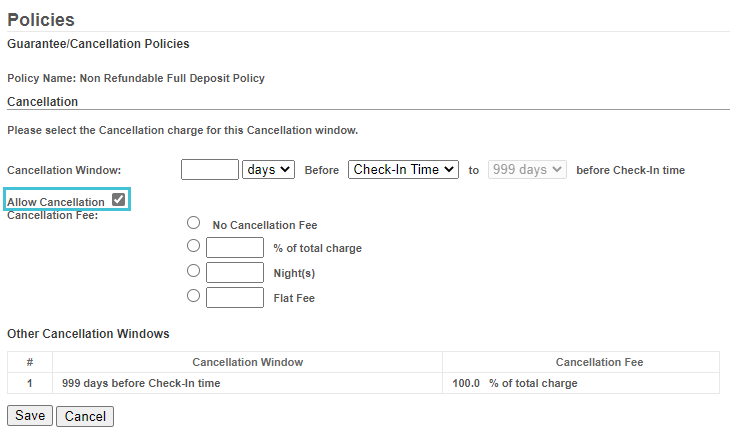Pick the Flat Fee radio option
730x435 pixels.
pyautogui.click(x=193, y=296)
